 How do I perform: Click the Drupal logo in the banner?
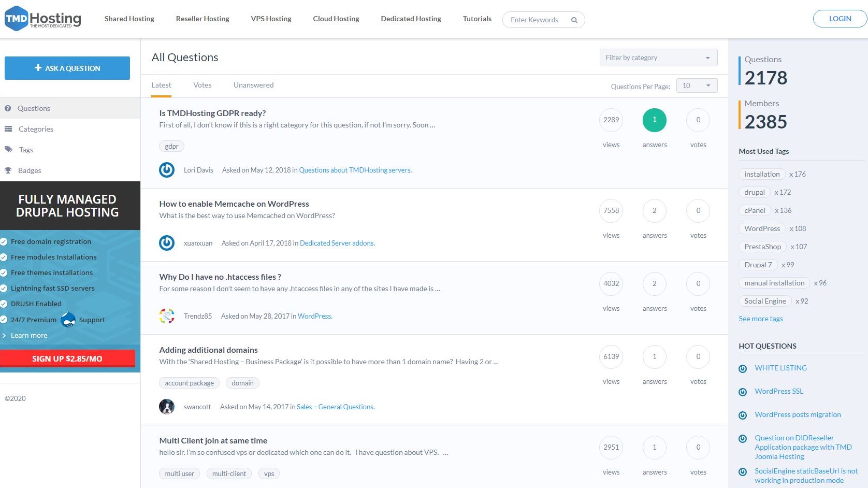68,320
